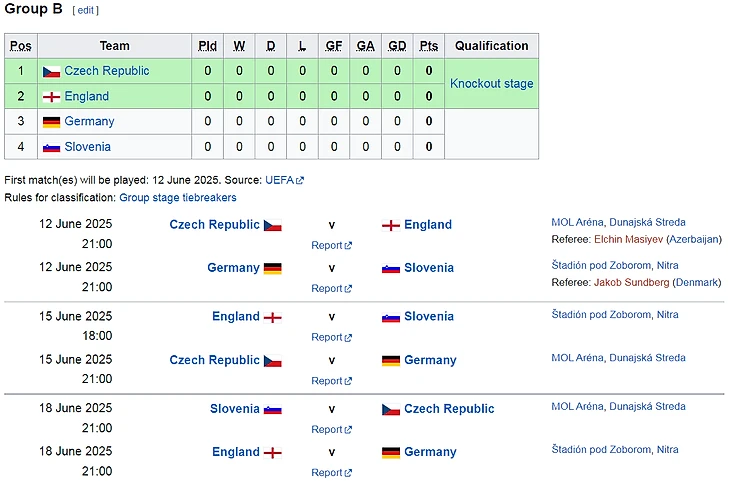Viewport: 730px width, 489px height.
Task: Click the England flag in standings table
Action: click(51, 97)
